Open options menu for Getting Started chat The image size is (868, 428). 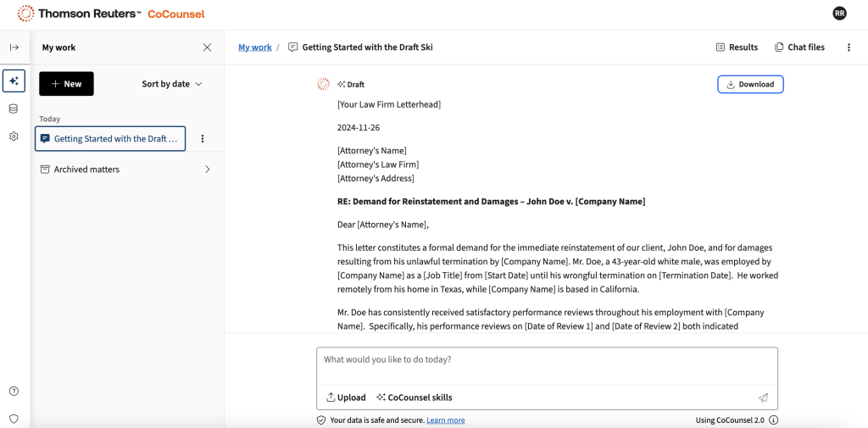[202, 139]
